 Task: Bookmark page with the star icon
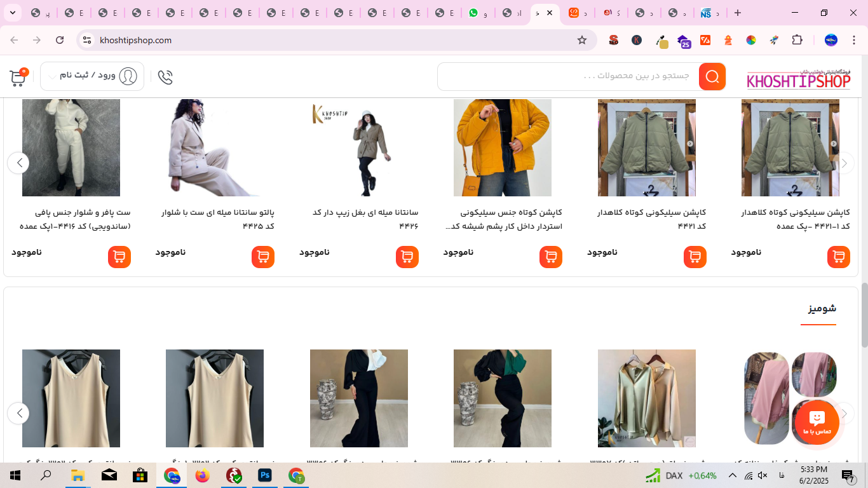[x=582, y=40]
